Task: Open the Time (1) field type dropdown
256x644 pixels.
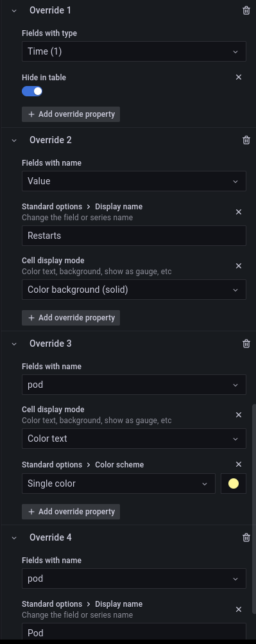Action: click(133, 51)
